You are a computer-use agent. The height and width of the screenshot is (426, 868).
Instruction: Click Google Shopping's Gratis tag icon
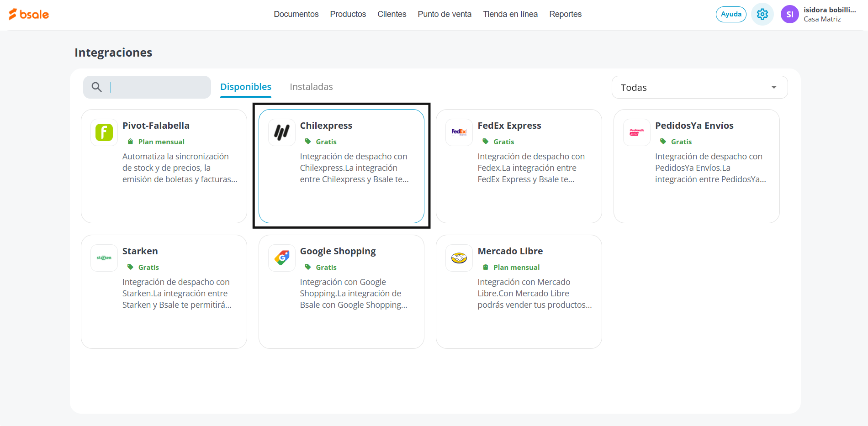[308, 267]
